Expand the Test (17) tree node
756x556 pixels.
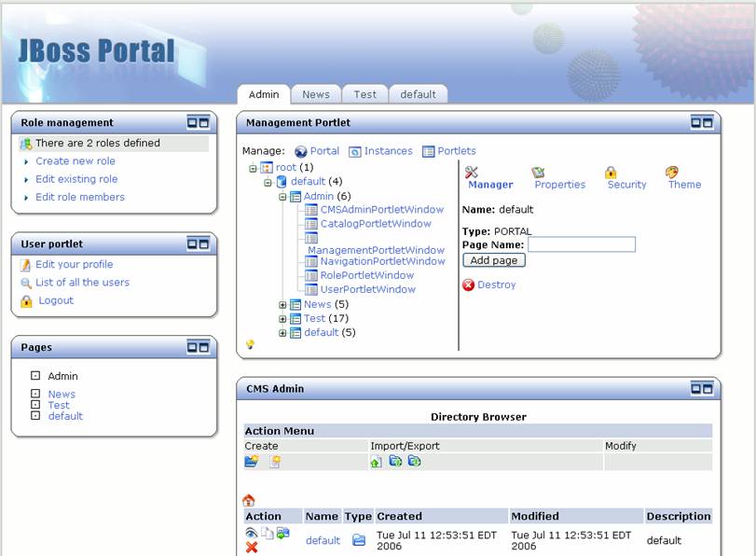point(282,319)
